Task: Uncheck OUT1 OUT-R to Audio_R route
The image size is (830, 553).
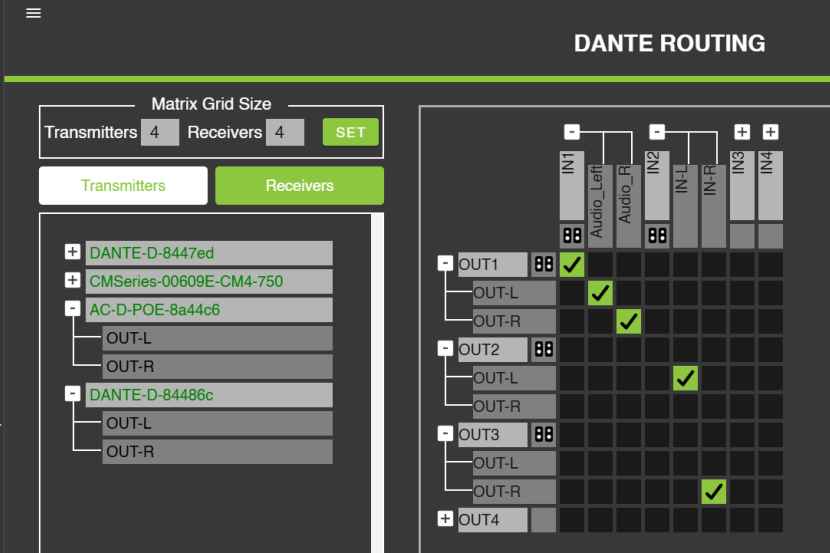Action: click(x=628, y=321)
